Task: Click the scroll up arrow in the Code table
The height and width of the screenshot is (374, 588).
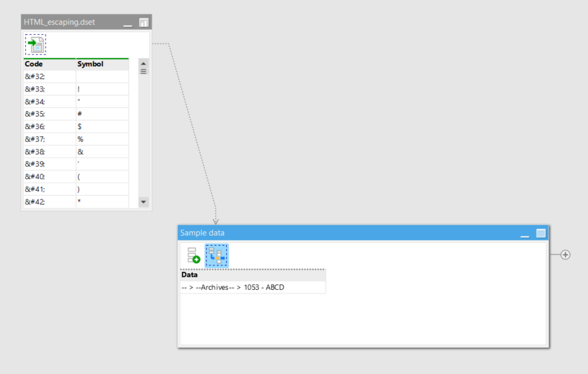Action: [x=143, y=63]
